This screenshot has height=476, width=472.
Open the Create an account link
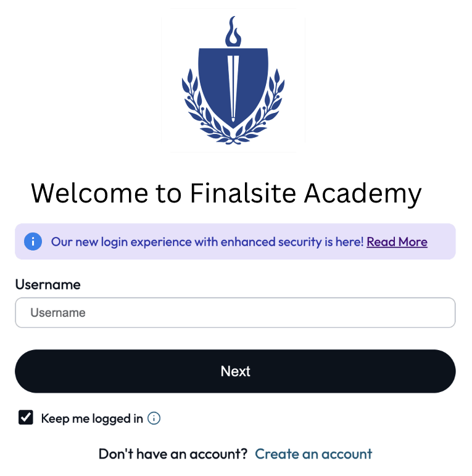coord(313,454)
